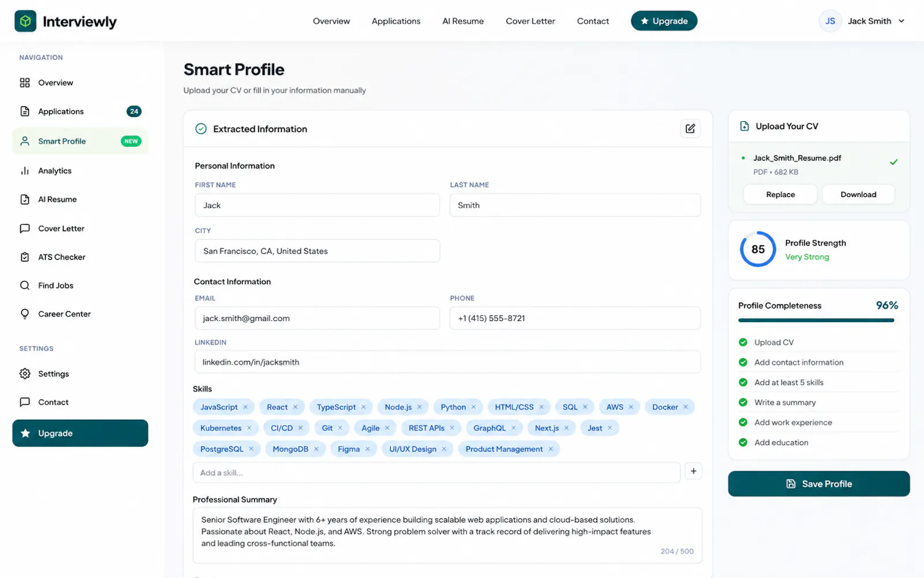The height and width of the screenshot is (578, 924).
Task: Click the City input field
Action: click(x=317, y=251)
